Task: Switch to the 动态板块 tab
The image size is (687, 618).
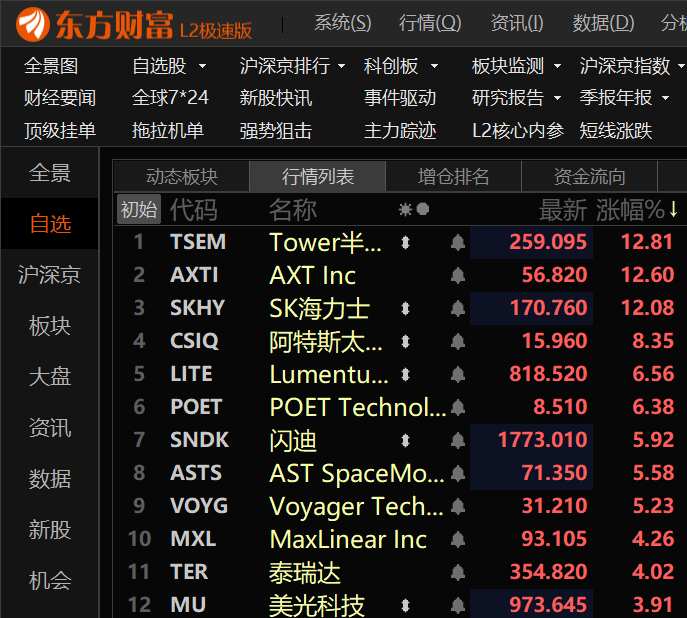Action: [x=181, y=177]
